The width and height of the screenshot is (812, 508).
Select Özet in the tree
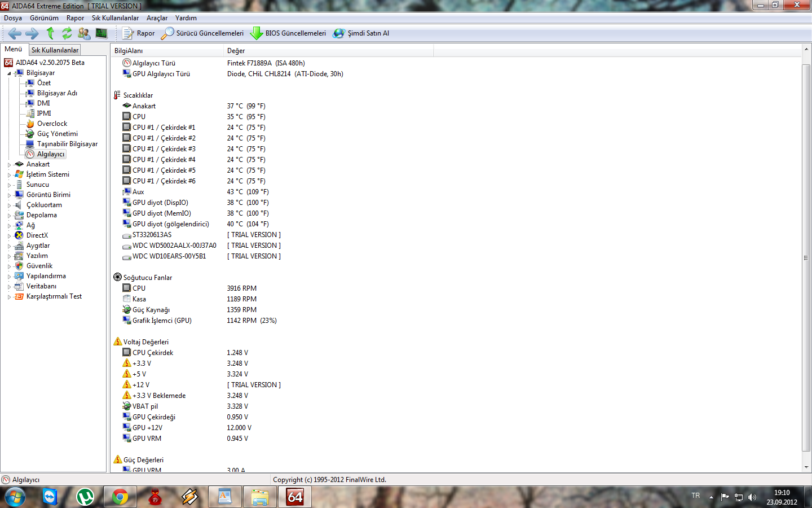click(x=44, y=83)
